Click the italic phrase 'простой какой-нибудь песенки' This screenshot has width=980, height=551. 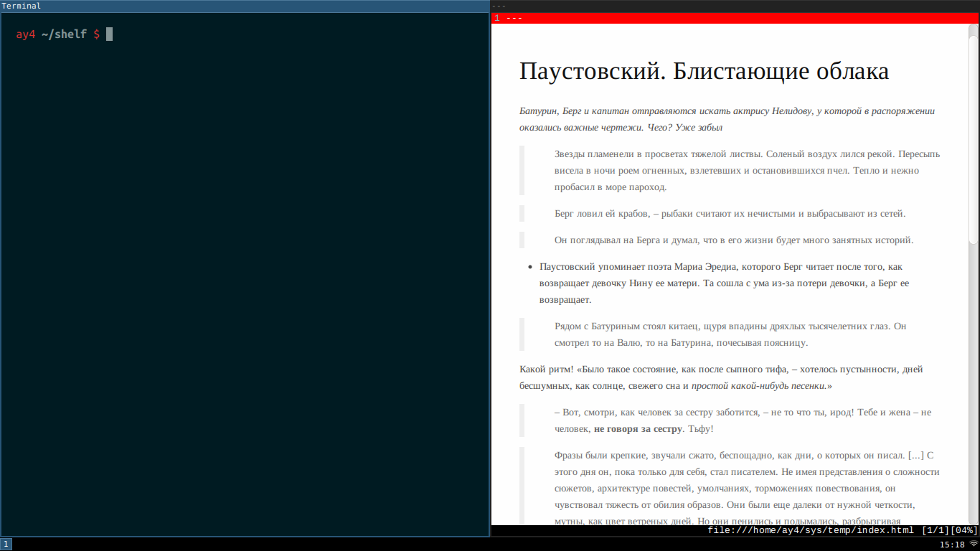click(x=758, y=386)
